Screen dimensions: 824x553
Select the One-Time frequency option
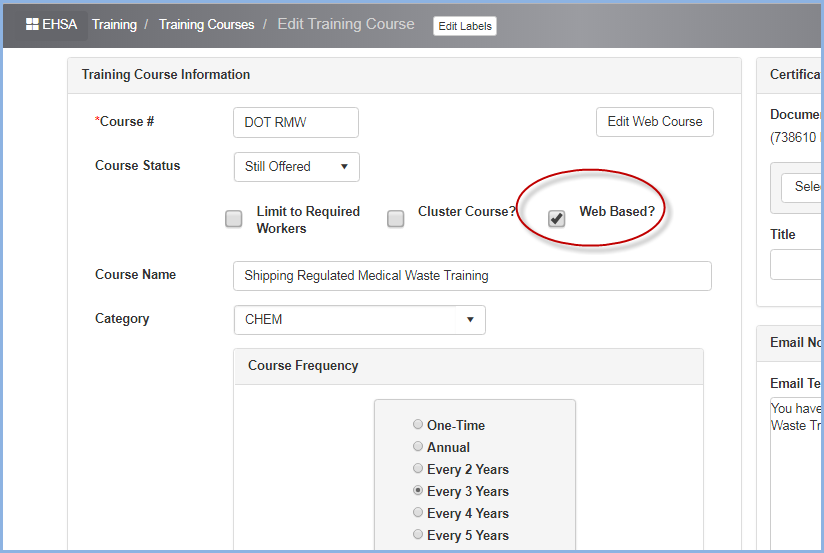click(x=418, y=424)
